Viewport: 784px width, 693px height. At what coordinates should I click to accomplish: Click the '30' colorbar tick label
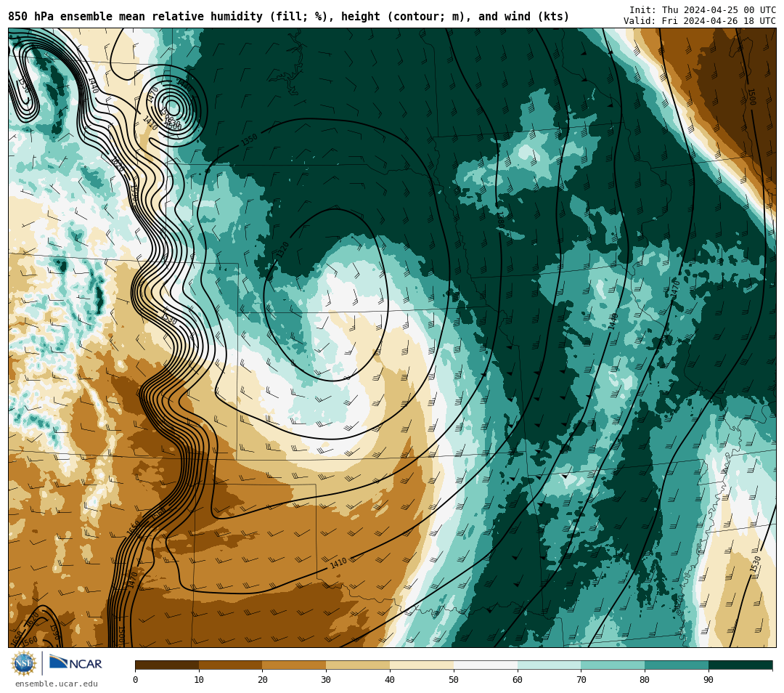click(326, 679)
